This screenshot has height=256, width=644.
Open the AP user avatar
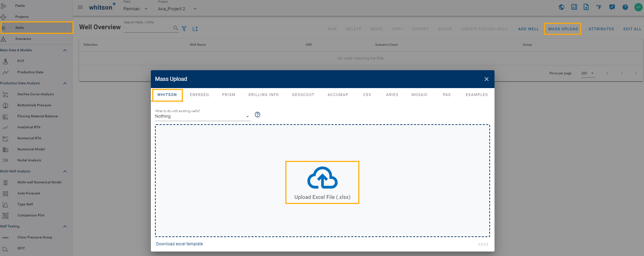[638, 7]
